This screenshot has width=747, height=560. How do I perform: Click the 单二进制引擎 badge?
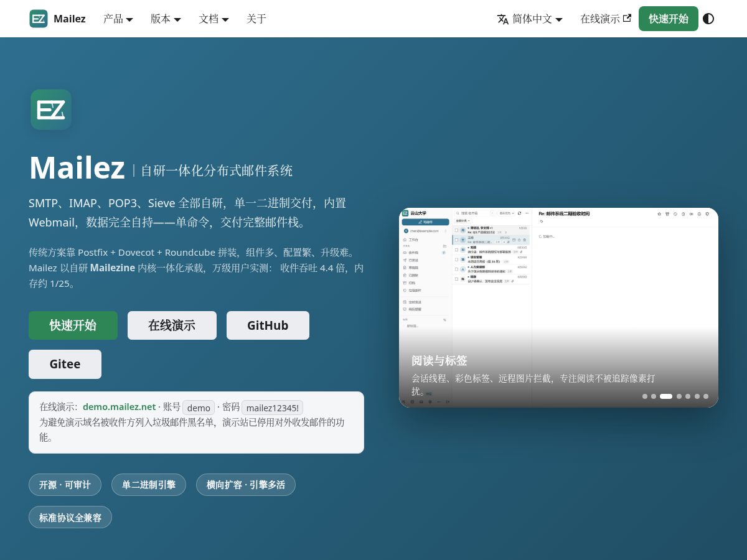[149, 485]
